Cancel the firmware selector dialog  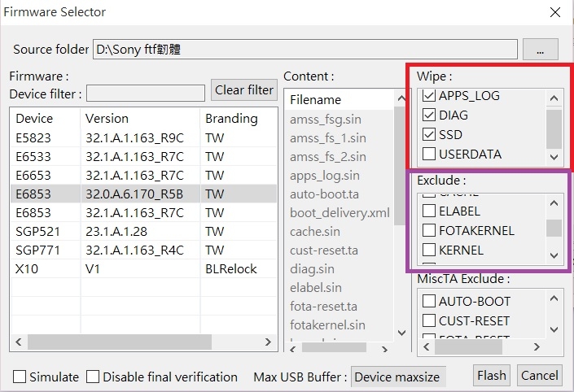(540, 375)
